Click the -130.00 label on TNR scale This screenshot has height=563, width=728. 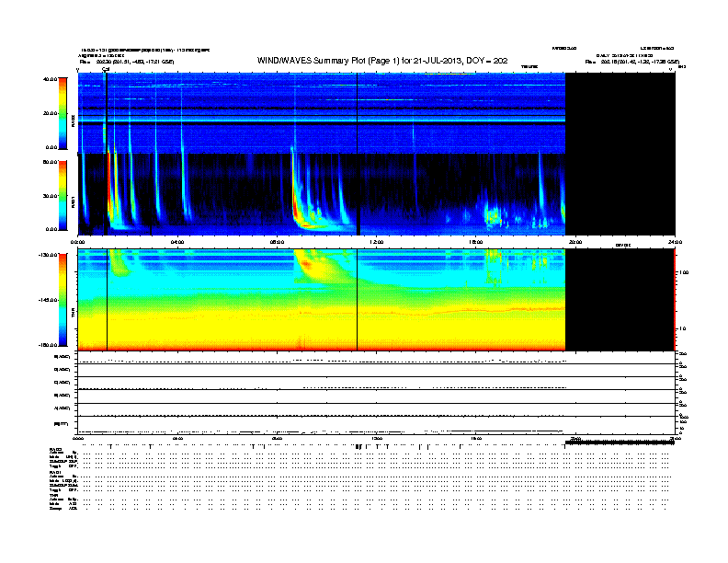[x=48, y=255]
